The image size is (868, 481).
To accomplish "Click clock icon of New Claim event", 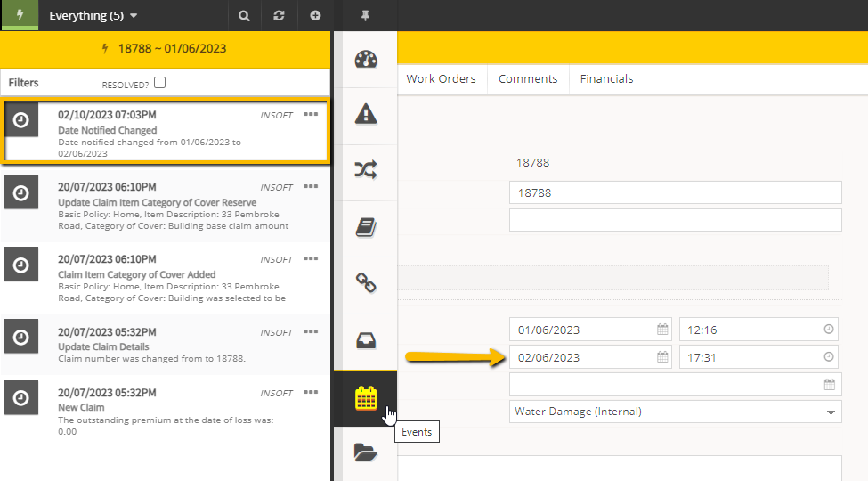I will click(x=21, y=397).
